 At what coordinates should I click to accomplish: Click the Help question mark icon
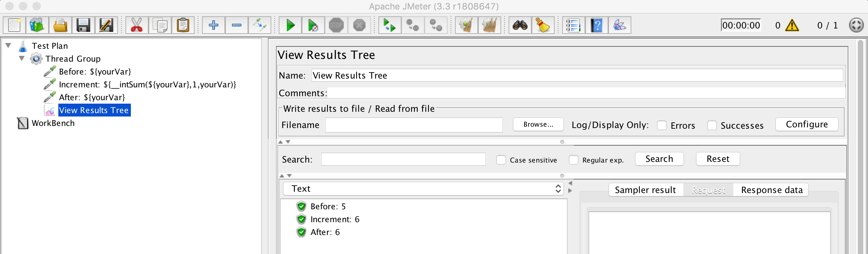pos(596,25)
